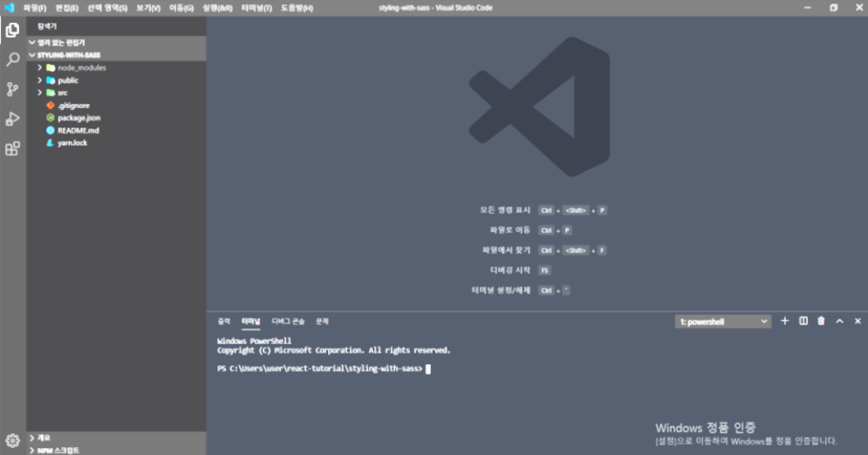
Task: Select the README.md file name
Action: pyautogui.click(x=79, y=130)
